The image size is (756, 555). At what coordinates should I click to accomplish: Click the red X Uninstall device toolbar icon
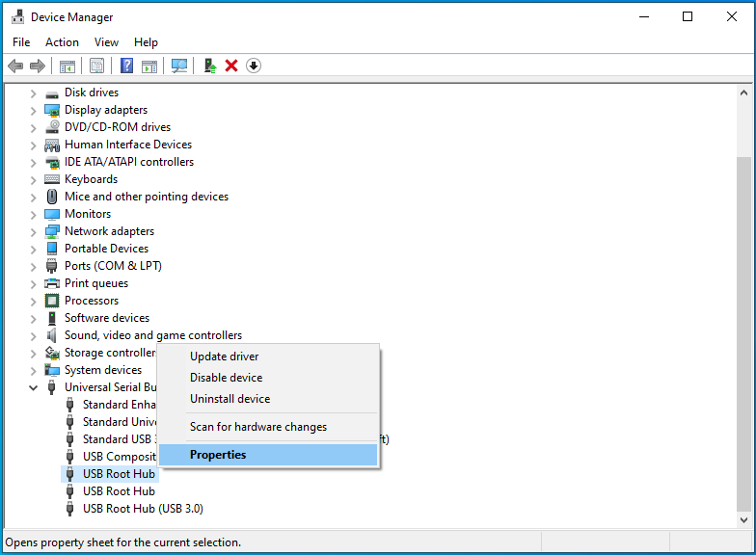[x=231, y=66]
